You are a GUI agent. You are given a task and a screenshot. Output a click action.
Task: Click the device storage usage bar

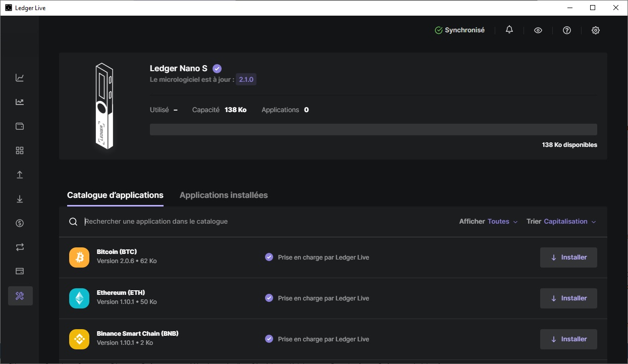pyautogui.click(x=374, y=129)
